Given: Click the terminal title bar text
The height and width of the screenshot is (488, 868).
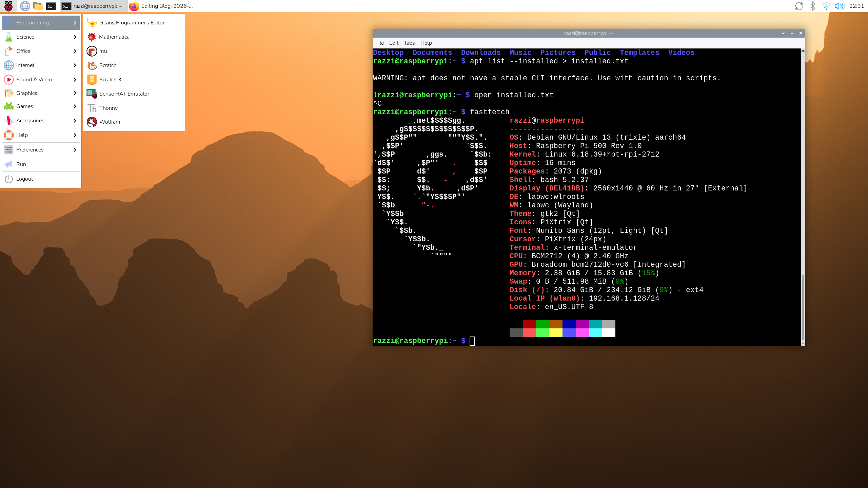Looking at the screenshot, I should (x=589, y=33).
